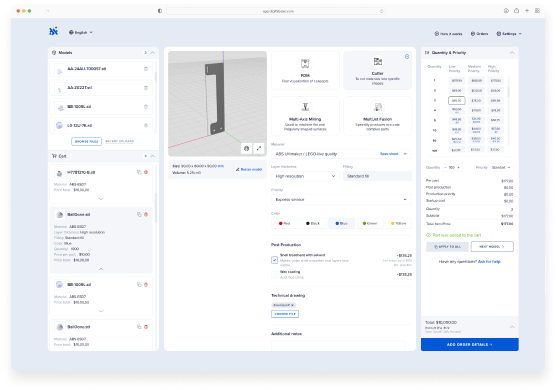This screenshot has width=558, height=391.
Task: Select low priority price for quantity 1
Action: (x=457, y=81)
